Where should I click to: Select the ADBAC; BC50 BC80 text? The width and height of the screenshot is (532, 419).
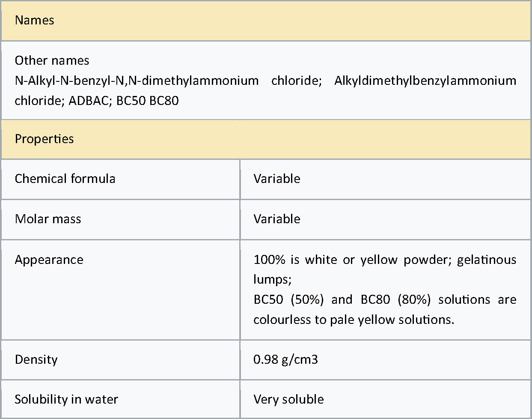tap(124, 101)
